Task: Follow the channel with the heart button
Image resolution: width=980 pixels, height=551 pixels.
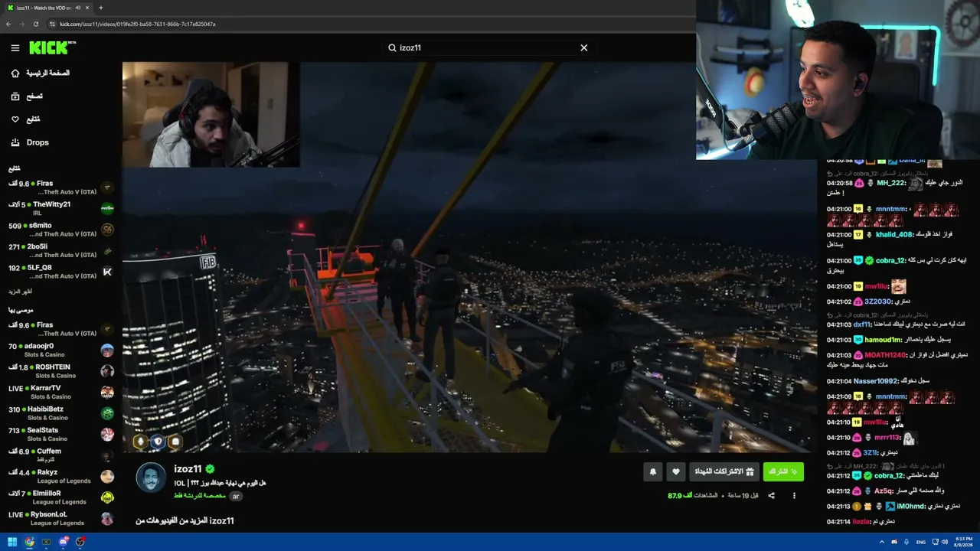Action: tap(675, 471)
